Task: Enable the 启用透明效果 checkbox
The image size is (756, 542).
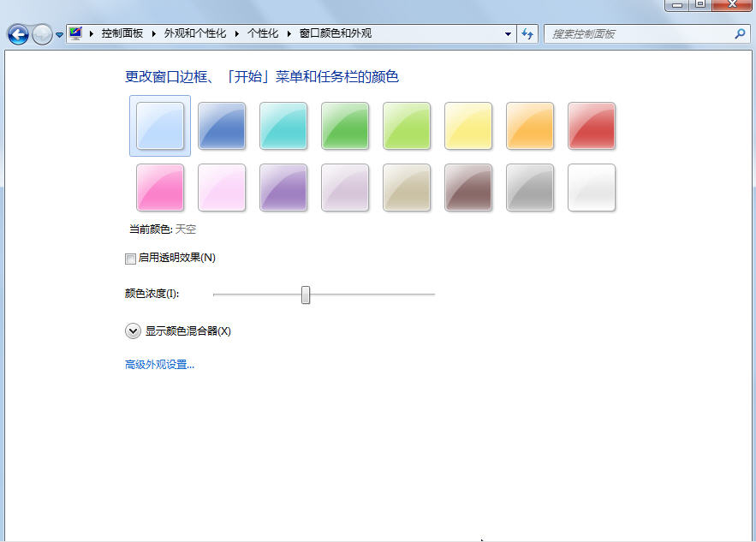Action: pos(130,259)
